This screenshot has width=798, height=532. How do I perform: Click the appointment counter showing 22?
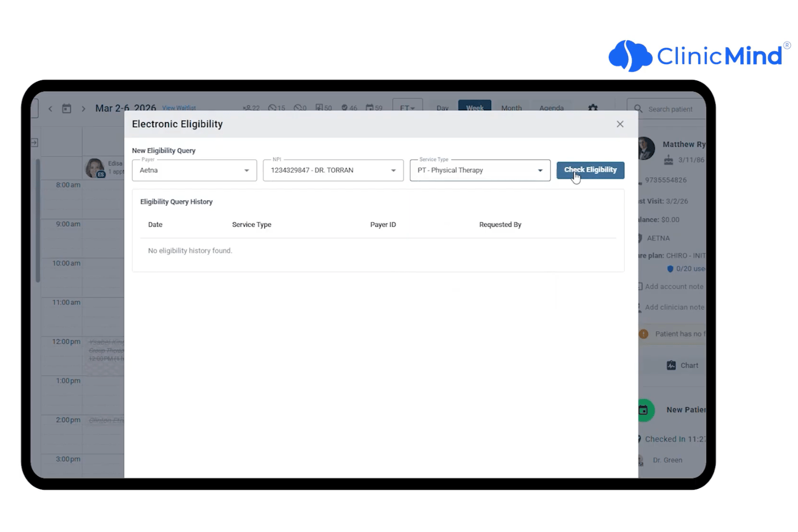click(x=251, y=108)
